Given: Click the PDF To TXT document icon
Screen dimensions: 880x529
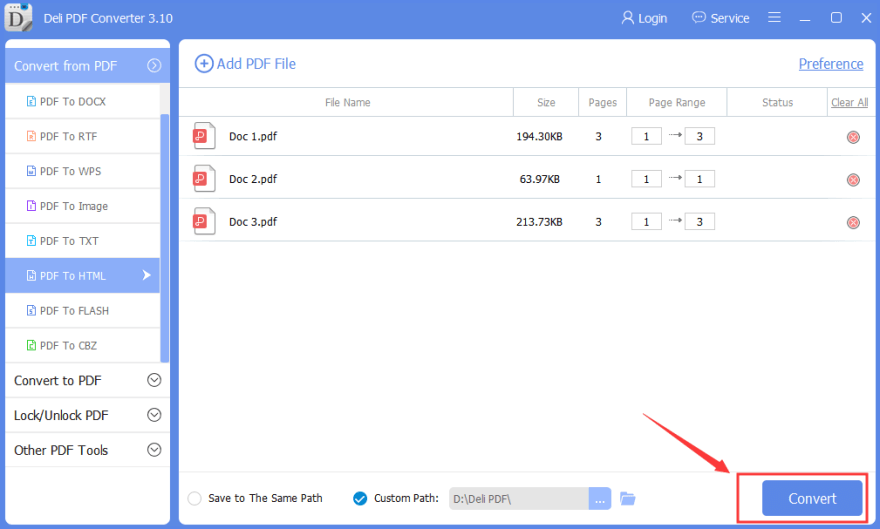Looking at the screenshot, I should point(31,241).
